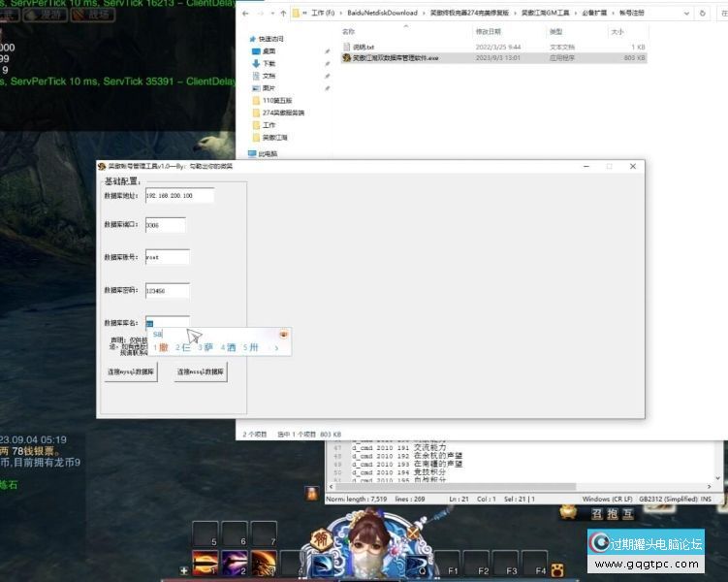Open 文档 in the Explorer sidebar
728x582 pixels.
coord(269,76)
